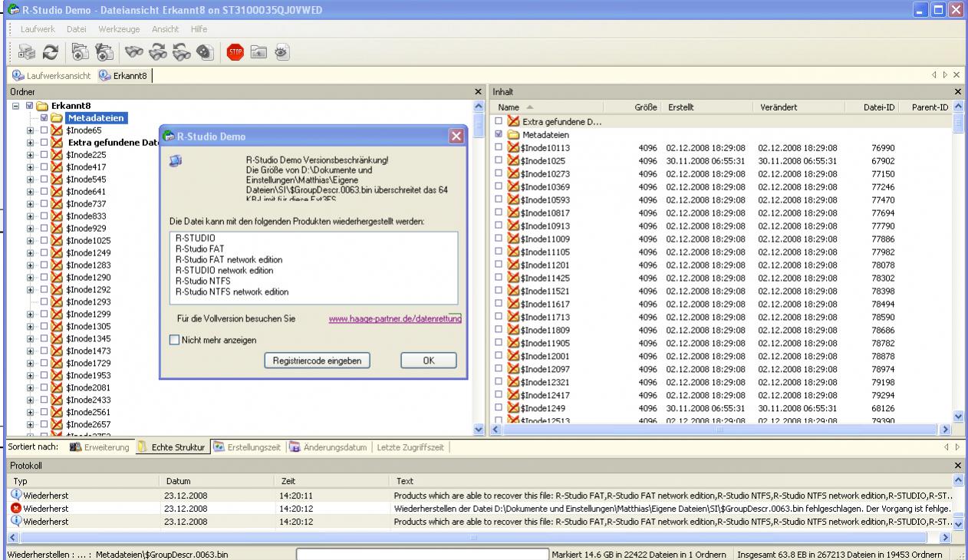Select 'R-Studio NTFS' in the product list
Image resolution: width=968 pixels, height=560 pixels.
(x=205, y=282)
